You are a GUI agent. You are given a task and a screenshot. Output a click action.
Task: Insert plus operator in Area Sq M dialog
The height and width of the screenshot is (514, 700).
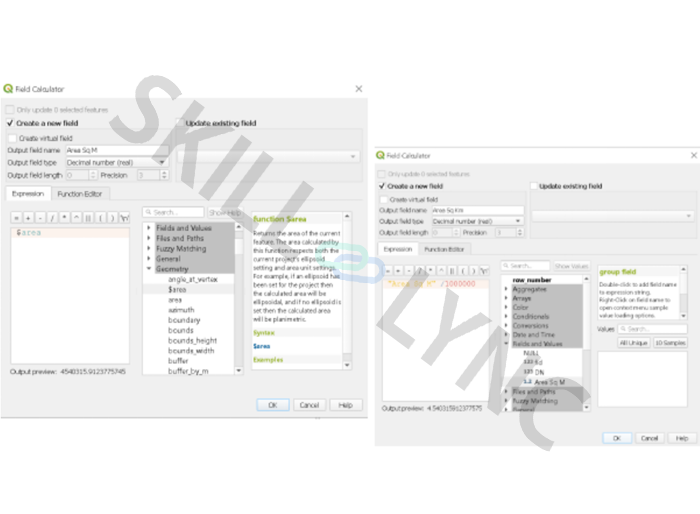[x=28, y=218]
